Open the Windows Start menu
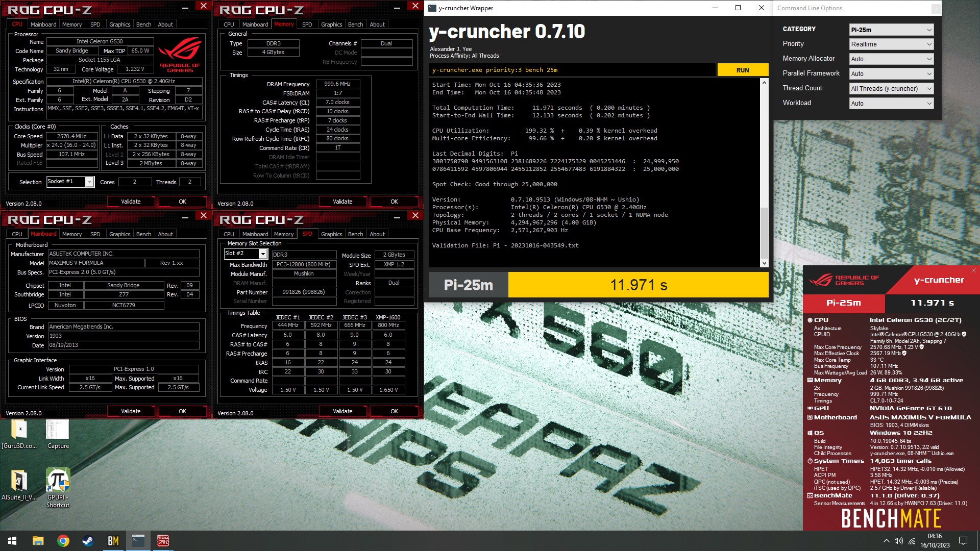The width and height of the screenshot is (980, 551). [12, 541]
